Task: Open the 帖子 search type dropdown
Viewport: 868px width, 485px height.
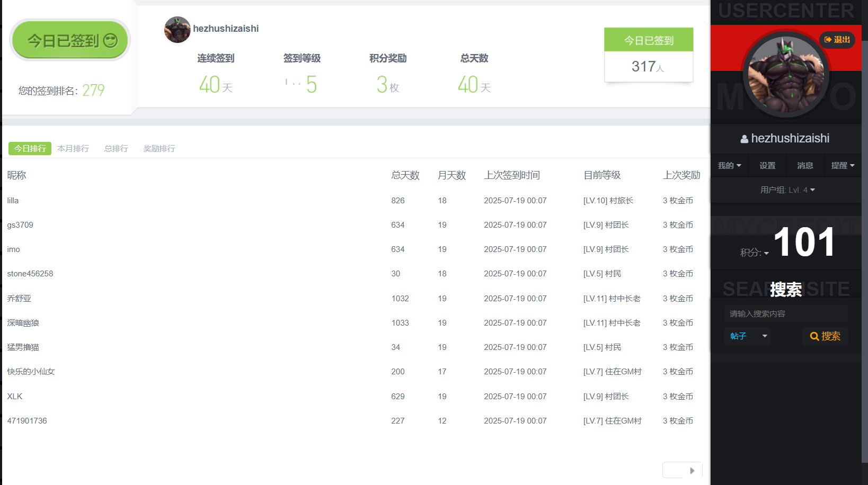Action: [747, 336]
